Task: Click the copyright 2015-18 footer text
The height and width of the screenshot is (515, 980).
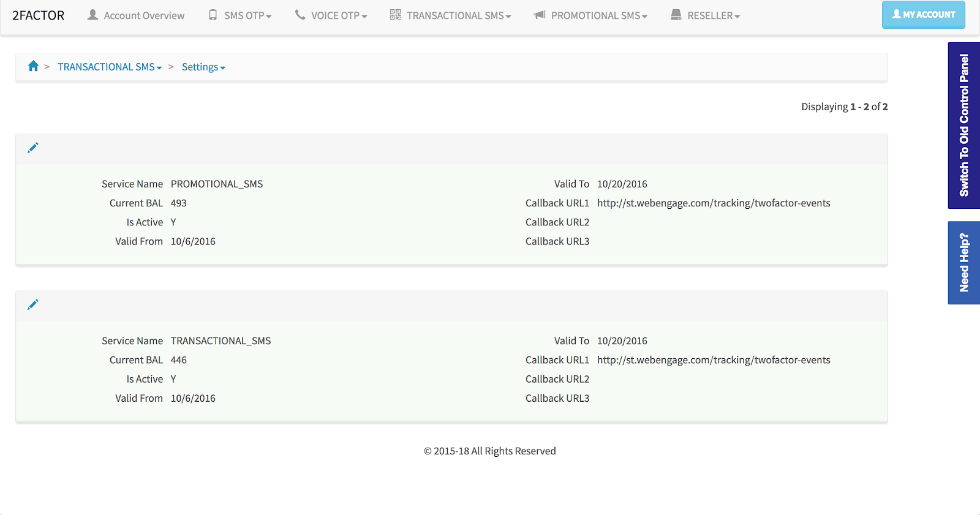Action: [x=490, y=451]
